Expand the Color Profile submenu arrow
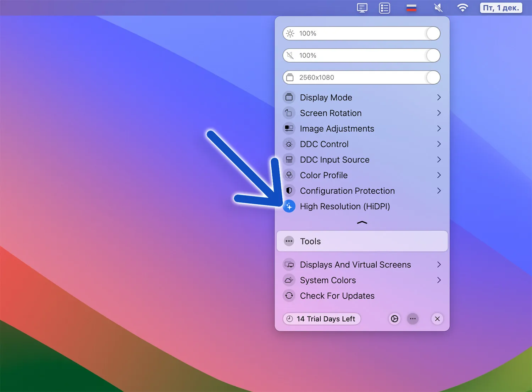Screen dimensions: 532x392 [439, 175]
